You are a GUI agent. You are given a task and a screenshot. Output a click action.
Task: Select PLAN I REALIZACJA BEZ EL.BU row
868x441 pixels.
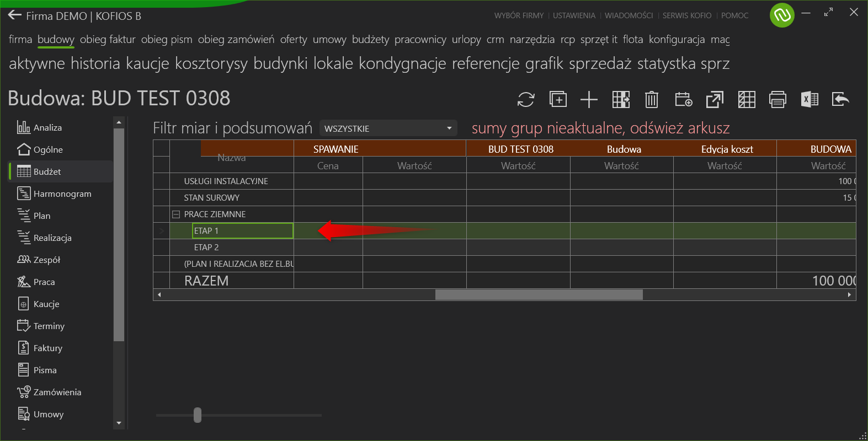click(504, 264)
